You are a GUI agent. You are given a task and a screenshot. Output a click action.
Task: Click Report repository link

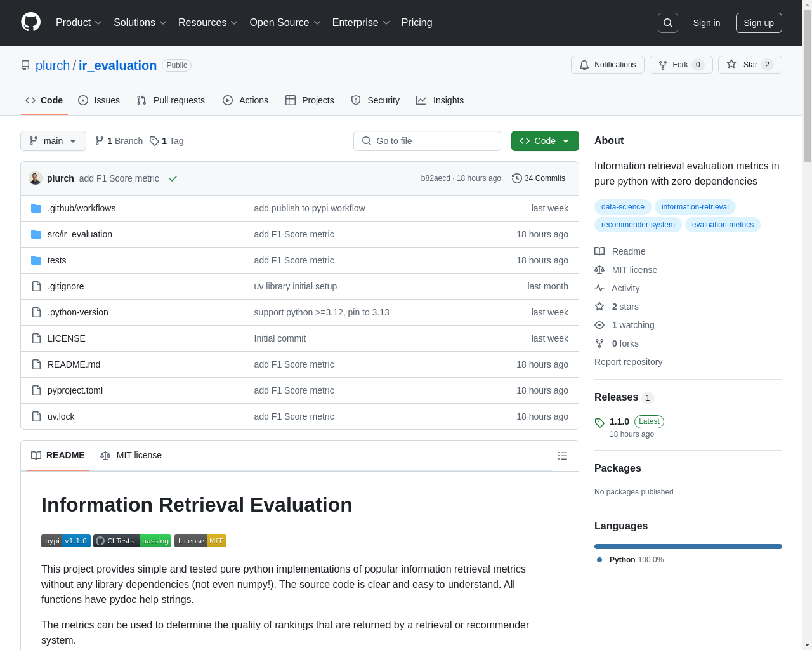tap(628, 362)
